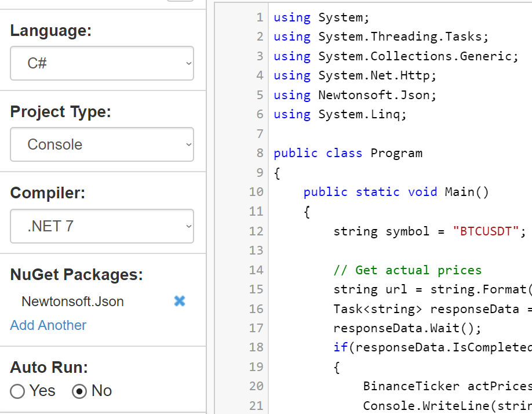The width and height of the screenshot is (532, 414).
Task: Click the Newtonsoft.Json package name
Action: (x=72, y=302)
